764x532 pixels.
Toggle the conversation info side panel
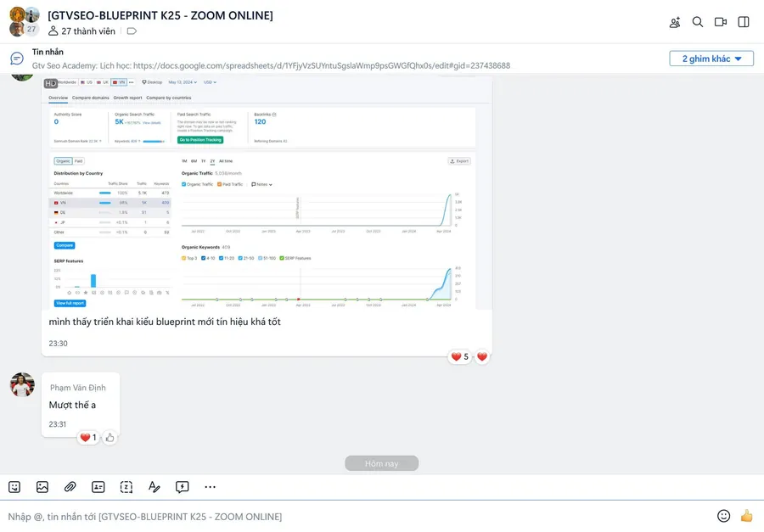(x=744, y=22)
